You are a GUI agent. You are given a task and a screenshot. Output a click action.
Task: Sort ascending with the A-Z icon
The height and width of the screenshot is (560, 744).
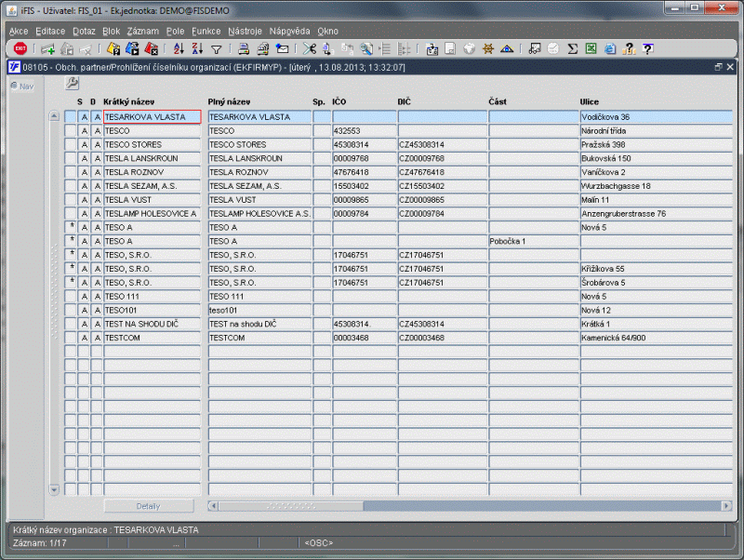coord(177,48)
